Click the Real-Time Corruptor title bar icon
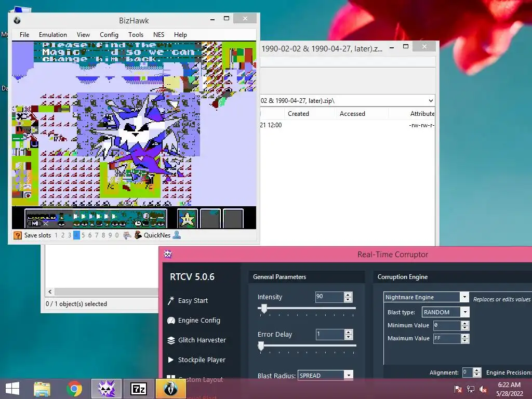 168,254
